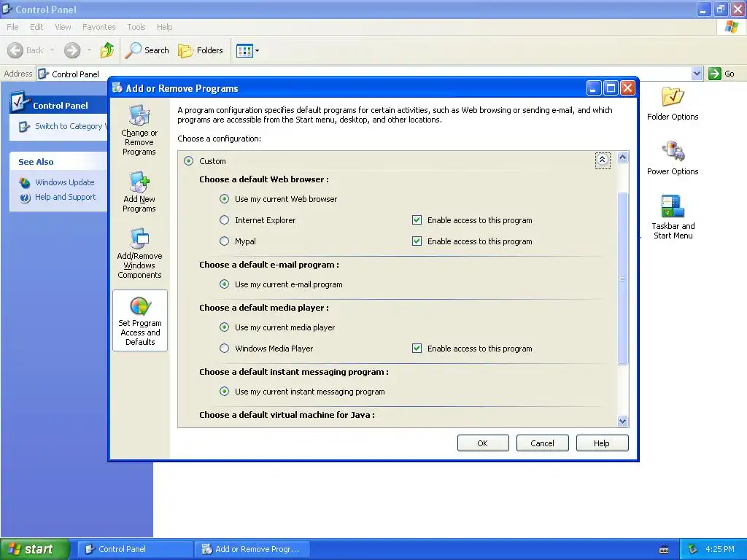Select Use my current media player

(x=225, y=327)
